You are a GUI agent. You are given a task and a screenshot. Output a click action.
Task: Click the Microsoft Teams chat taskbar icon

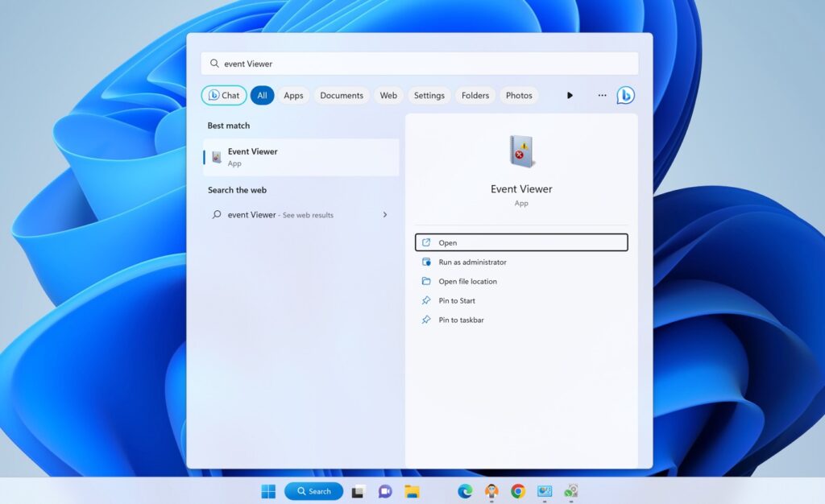(384, 490)
